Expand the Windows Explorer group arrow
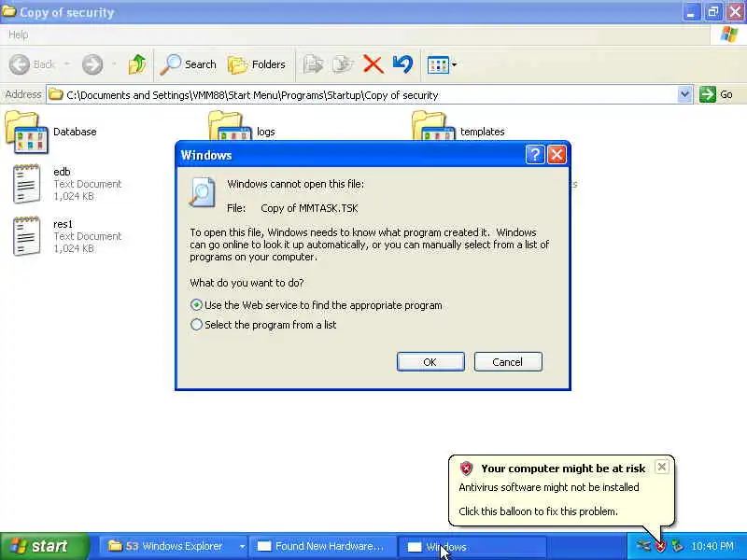 coord(242,546)
